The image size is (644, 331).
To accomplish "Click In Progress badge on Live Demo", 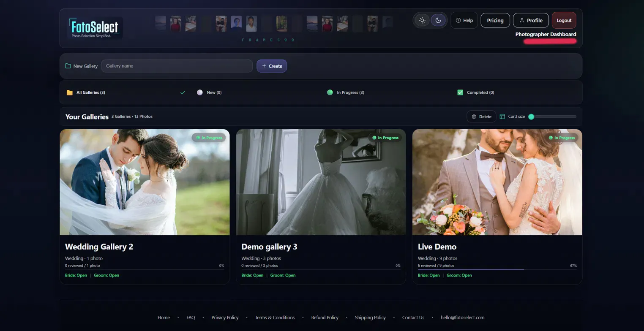I will point(562,138).
